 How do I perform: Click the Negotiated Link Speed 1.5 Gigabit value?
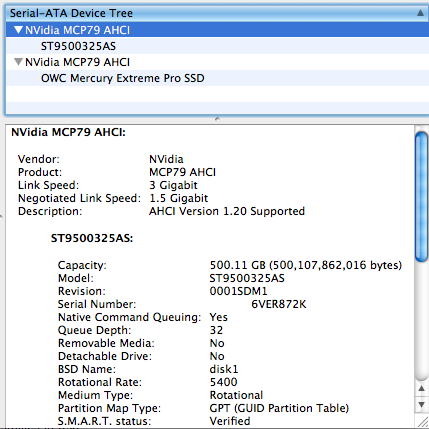click(x=178, y=198)
